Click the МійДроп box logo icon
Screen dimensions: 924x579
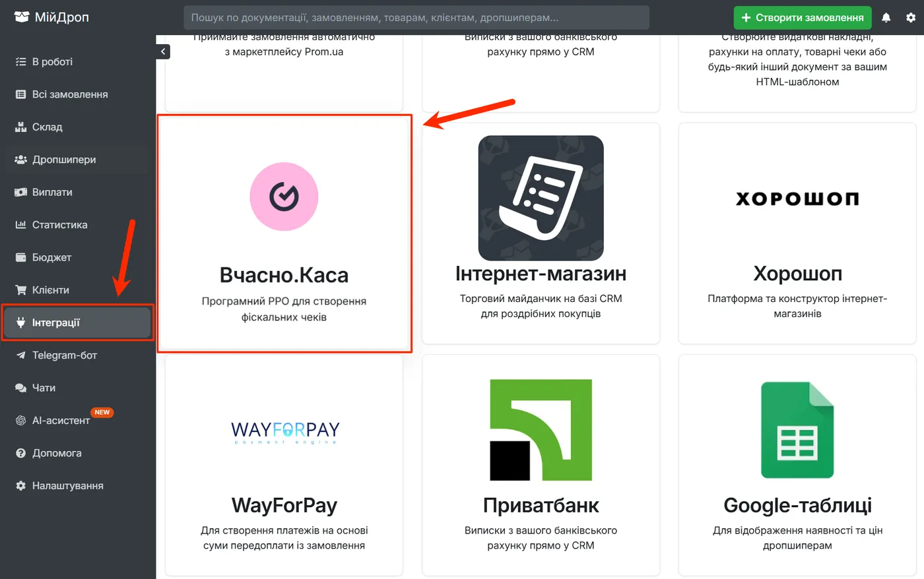tap(22, 17)
